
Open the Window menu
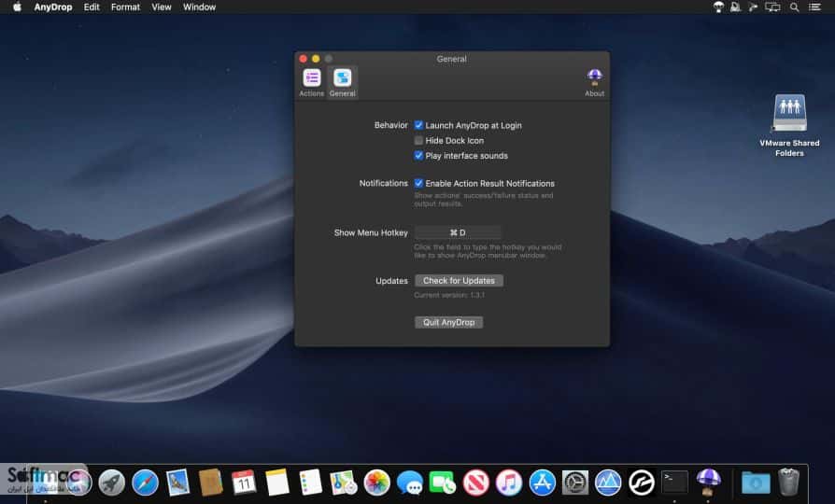[199, 7]
